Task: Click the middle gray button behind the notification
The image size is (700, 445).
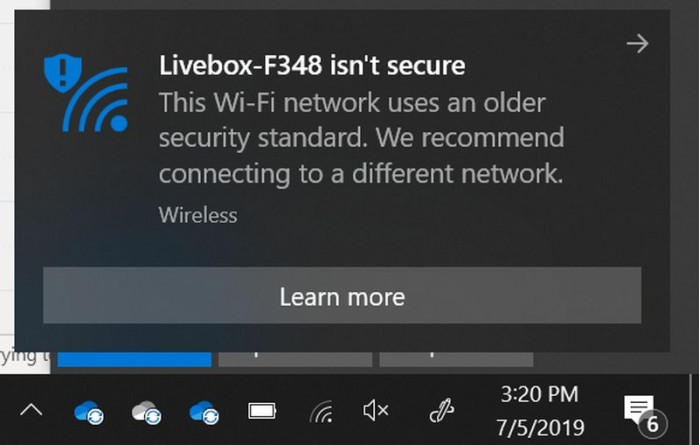Action: [295, 358]
